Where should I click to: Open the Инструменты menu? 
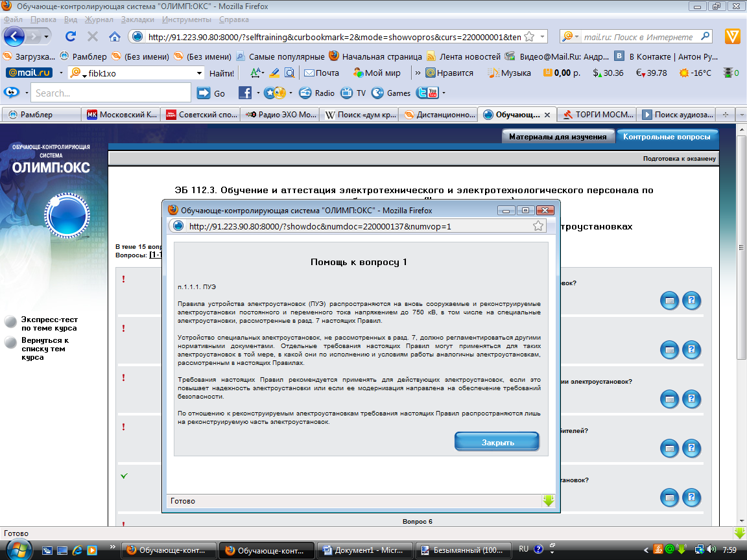click(186, 19)
